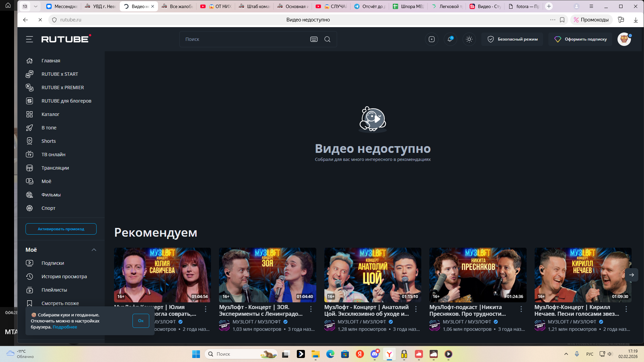Open Каталог in the sidebar menu
The width and height of the screenshot is (644, 362).
[50, 114]
